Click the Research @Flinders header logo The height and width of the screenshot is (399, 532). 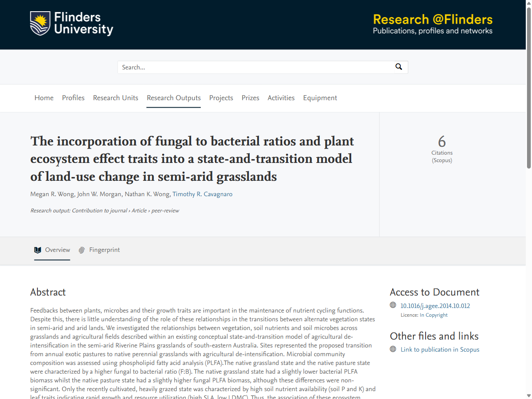[432, 24]
